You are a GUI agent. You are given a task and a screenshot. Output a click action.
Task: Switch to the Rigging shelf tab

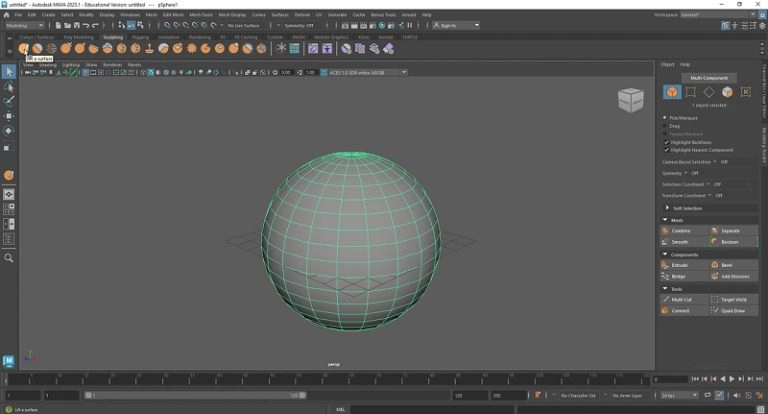(x=139, y=37)
